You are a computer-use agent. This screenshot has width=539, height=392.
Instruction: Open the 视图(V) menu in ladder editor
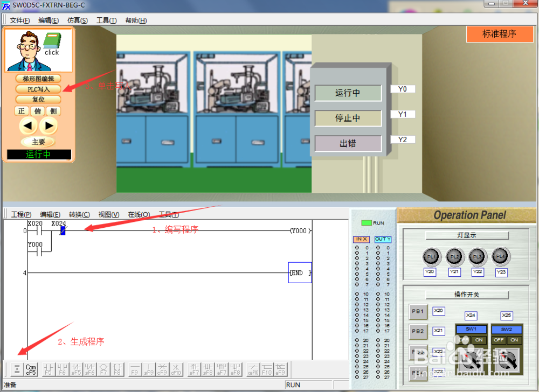point(109,214)
